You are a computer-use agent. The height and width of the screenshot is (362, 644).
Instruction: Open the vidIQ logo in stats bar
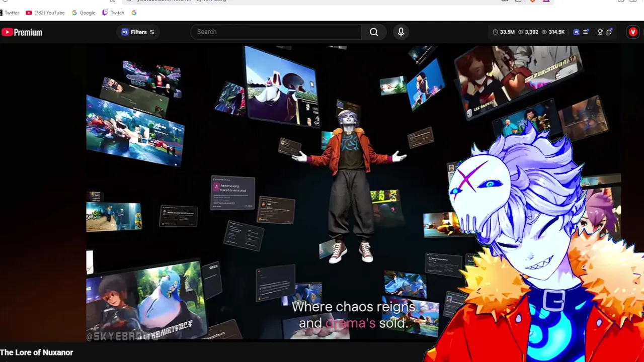(x=576, y=32)
